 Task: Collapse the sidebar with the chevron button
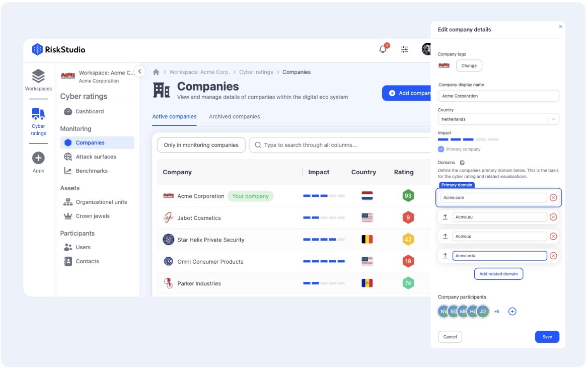[x=140, y=71]
